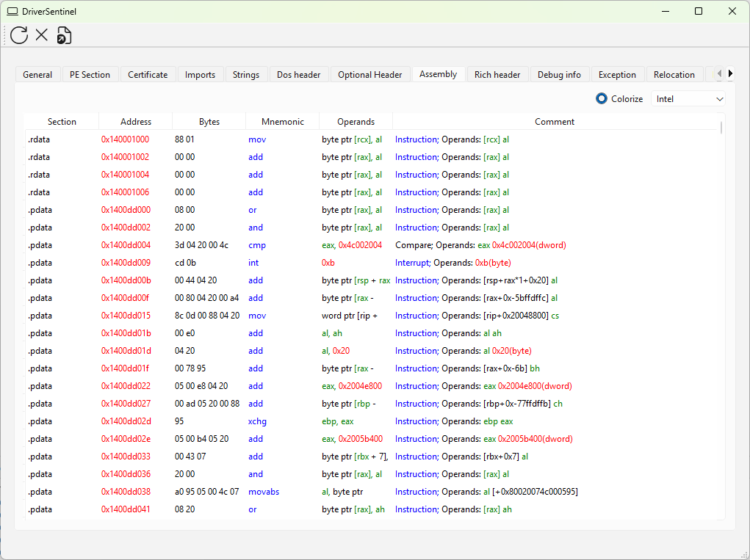The width and height of the screenshot is (750, 560).
Task: Open the Imports tab
Action: coord(200,75)
